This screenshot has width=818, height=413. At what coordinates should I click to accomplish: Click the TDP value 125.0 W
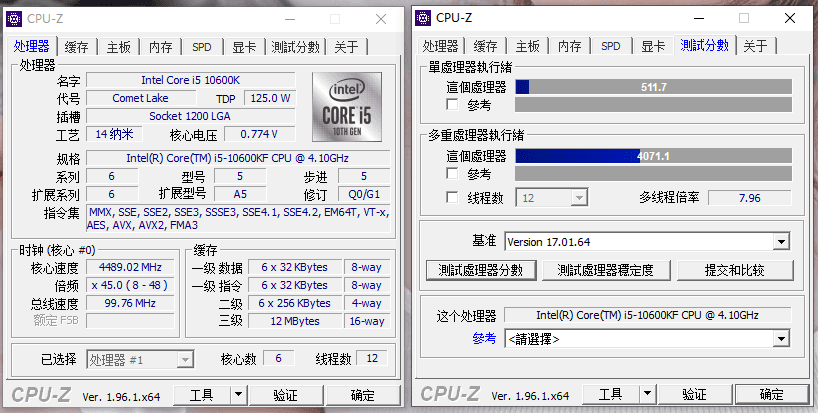pyautogui.click(x=270, y=98)
